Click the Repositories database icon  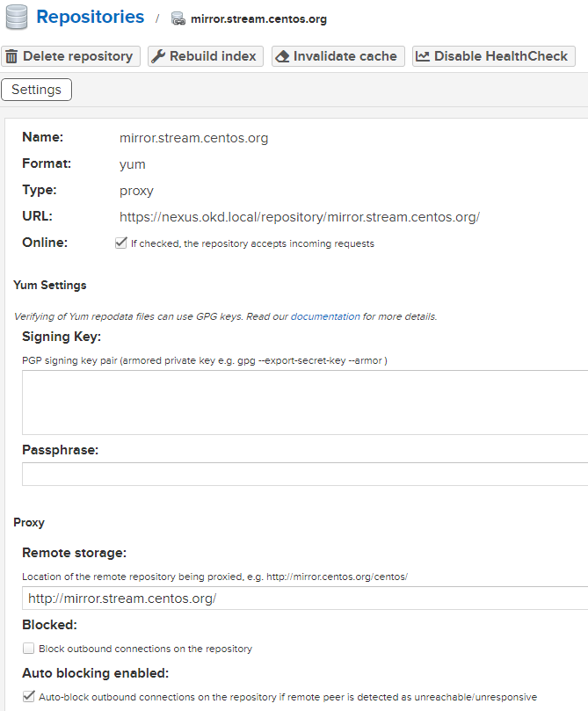[17, 18]
